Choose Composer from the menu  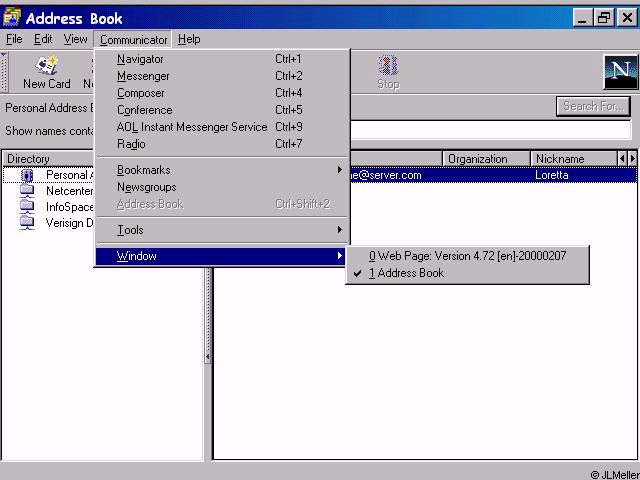pyautogui.click(x=222, y=93)
